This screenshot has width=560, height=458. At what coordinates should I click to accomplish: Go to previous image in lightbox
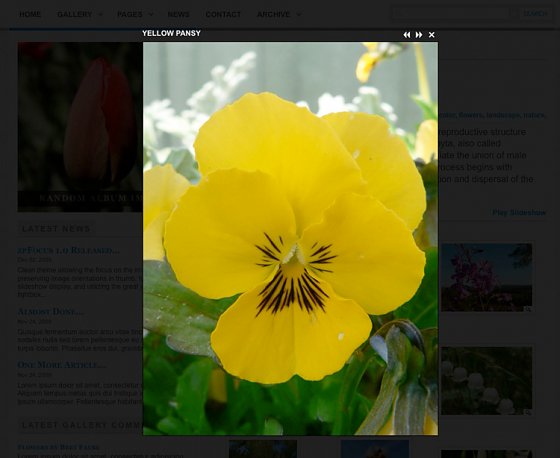[407, 35]
